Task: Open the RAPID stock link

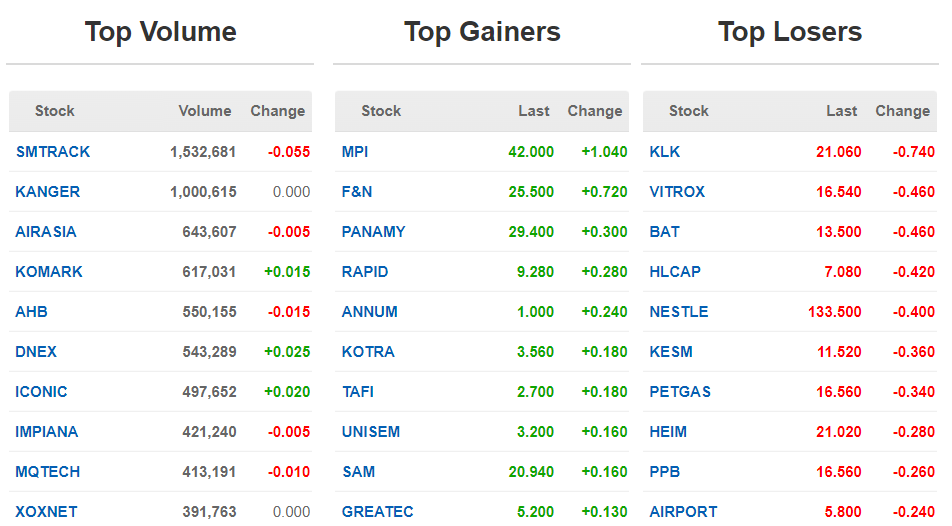Action: click(x=365, y=272)
